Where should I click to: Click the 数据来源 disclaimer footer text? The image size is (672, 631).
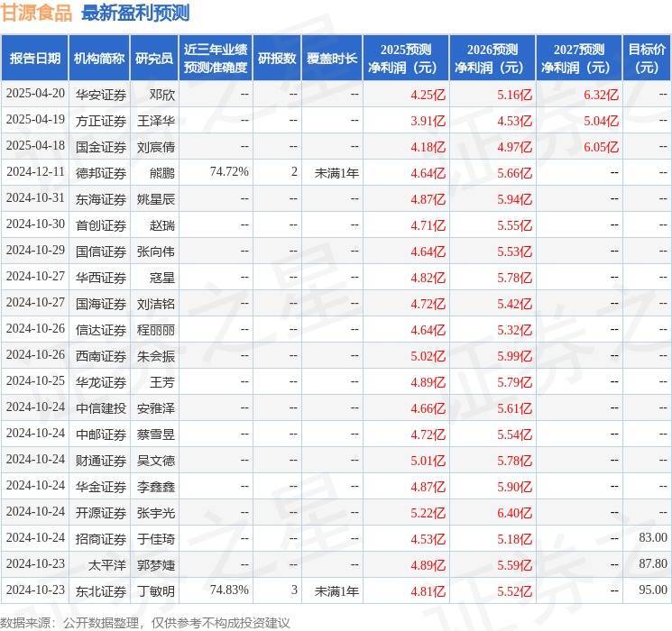pyautogui.click(x=145, y=623)
